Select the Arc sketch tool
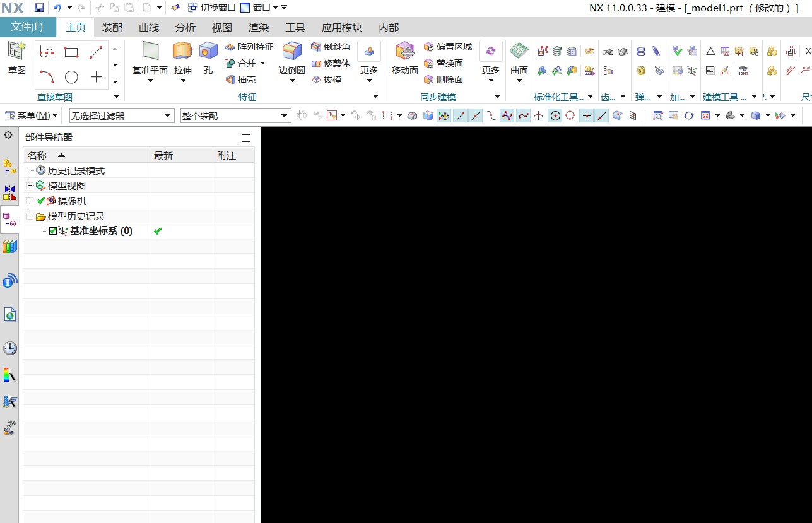The width and height of the screenshot is (812, 523). 47,77
